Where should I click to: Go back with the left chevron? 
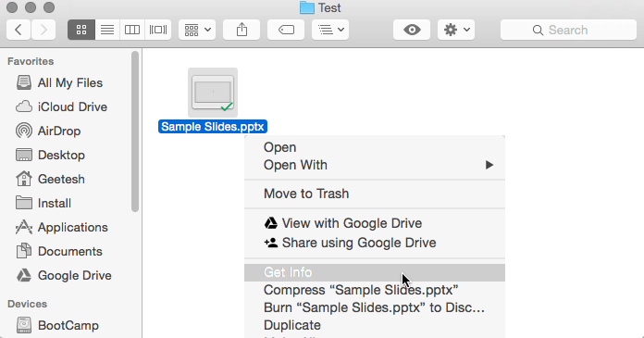[19, 30]
